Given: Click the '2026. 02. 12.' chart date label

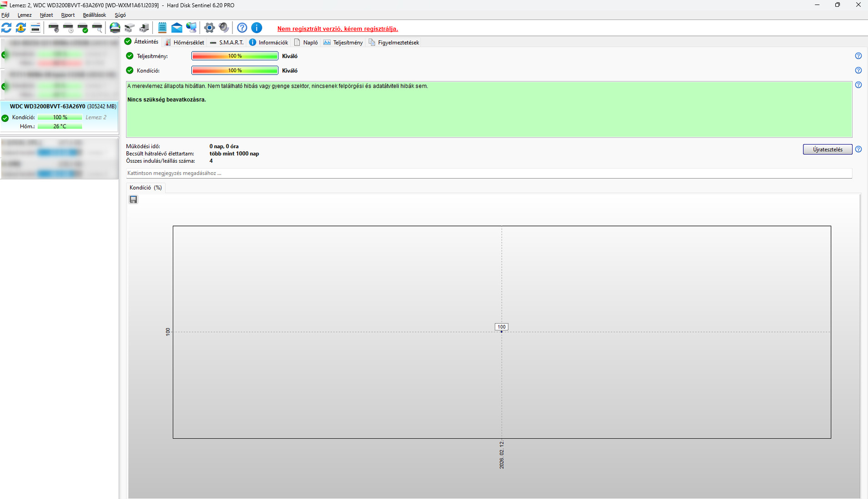Looking at the screenshot, I should (502, 454).
